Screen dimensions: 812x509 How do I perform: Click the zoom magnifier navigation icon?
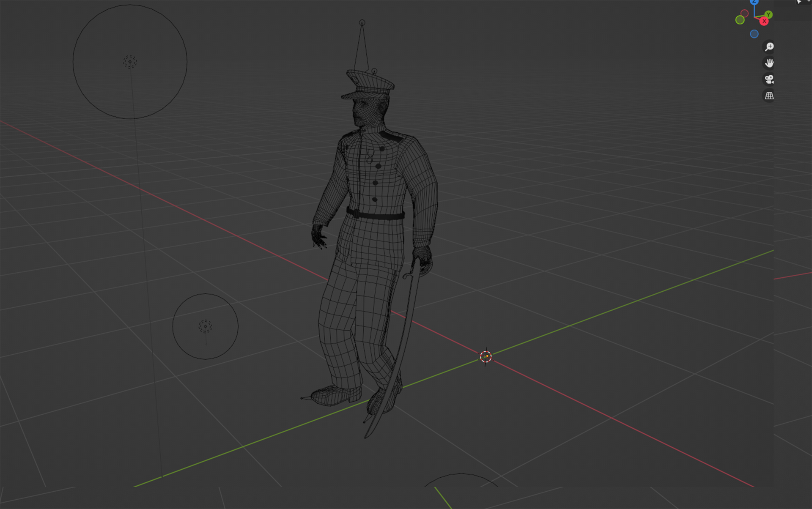tap(769, 47)
